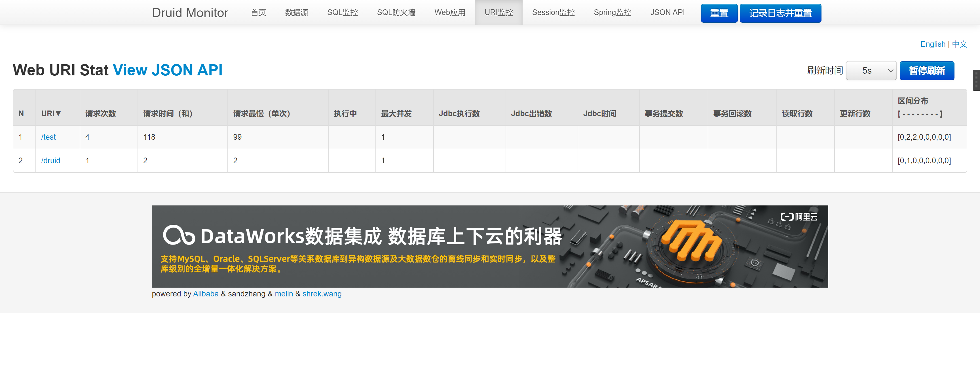Click the DataWorks cloud logo icon
980x380 pixels.
point(179,235)
